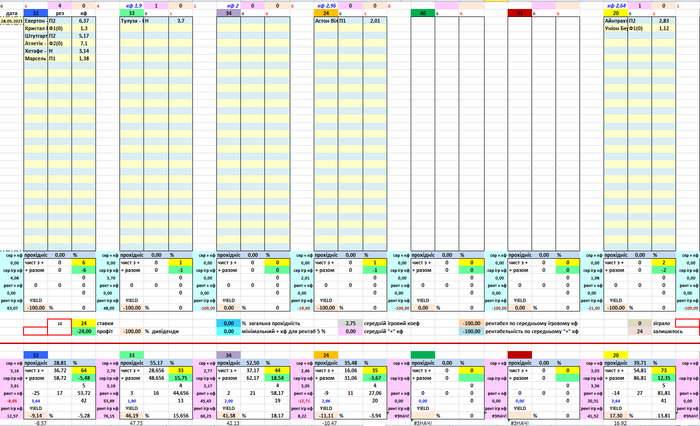
Task: Click odds value 1,38 in Марсель row
Action: [83, 59]
